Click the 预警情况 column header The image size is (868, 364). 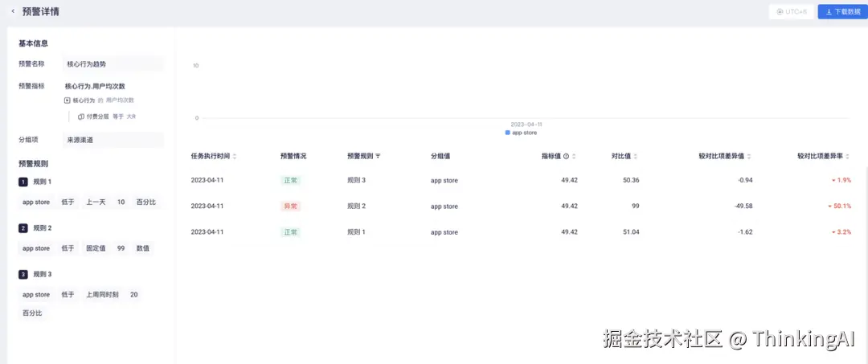293,157
